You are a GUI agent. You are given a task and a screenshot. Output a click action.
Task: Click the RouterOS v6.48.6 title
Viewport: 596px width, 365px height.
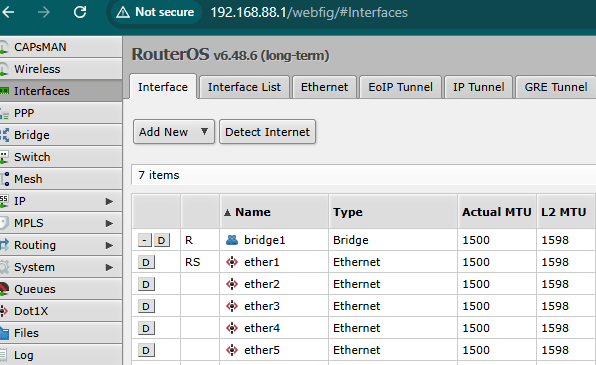point(230,54)
